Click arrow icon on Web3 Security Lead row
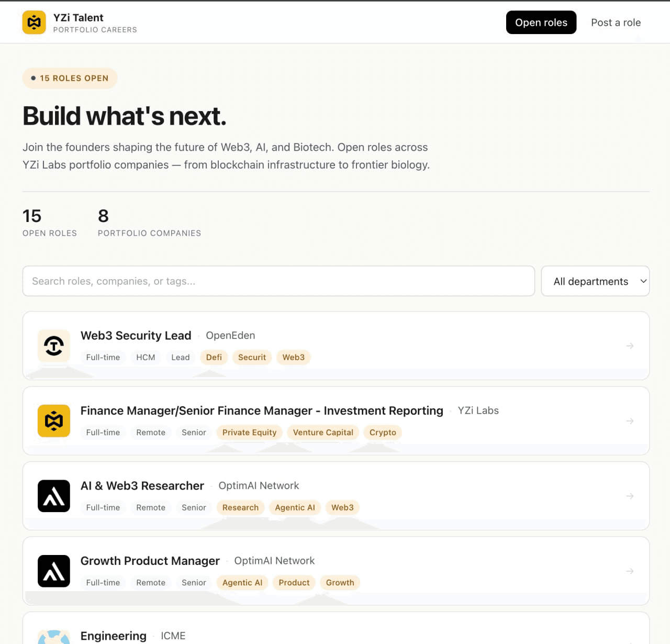670x644 pixels. coord(630,346)
